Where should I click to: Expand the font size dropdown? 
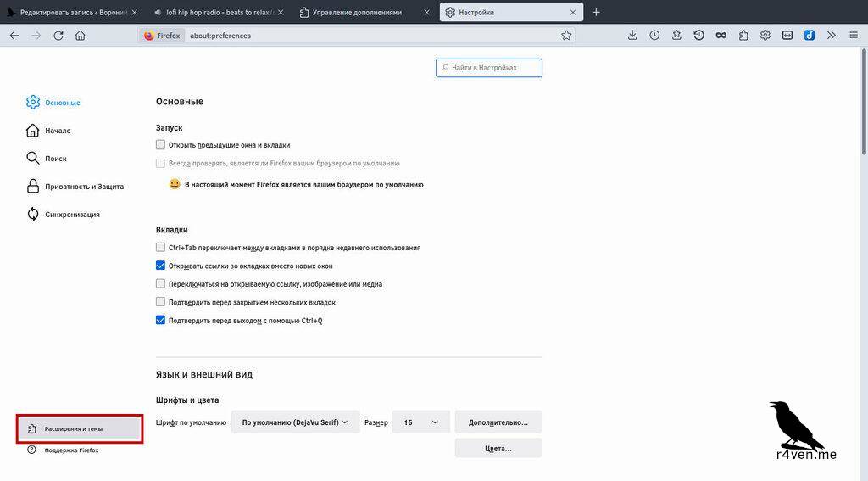click(x=420, y=422)
